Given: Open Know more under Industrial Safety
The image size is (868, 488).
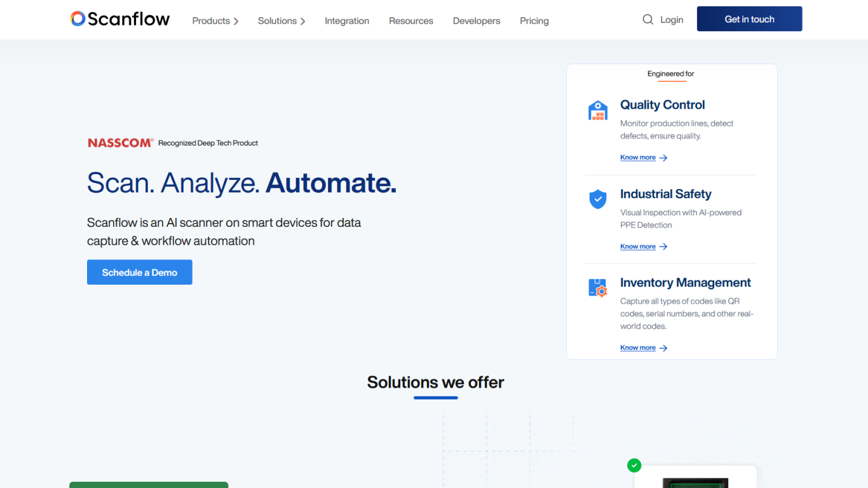Looking at the screenshot, I should [x=638, y=247].
